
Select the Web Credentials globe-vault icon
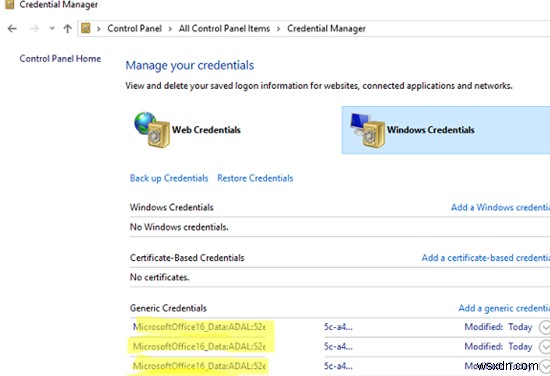coord(152,130)
